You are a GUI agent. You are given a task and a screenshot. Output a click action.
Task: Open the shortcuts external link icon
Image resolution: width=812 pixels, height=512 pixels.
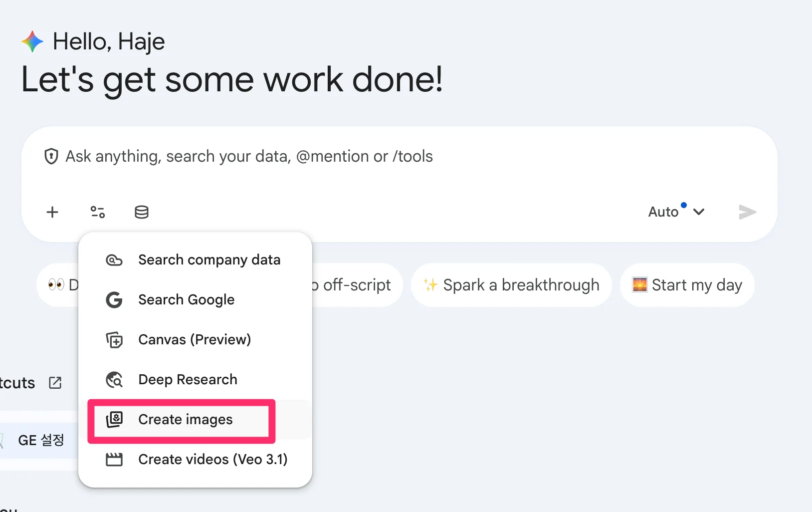pyautogui.click(x=55, y=383)
